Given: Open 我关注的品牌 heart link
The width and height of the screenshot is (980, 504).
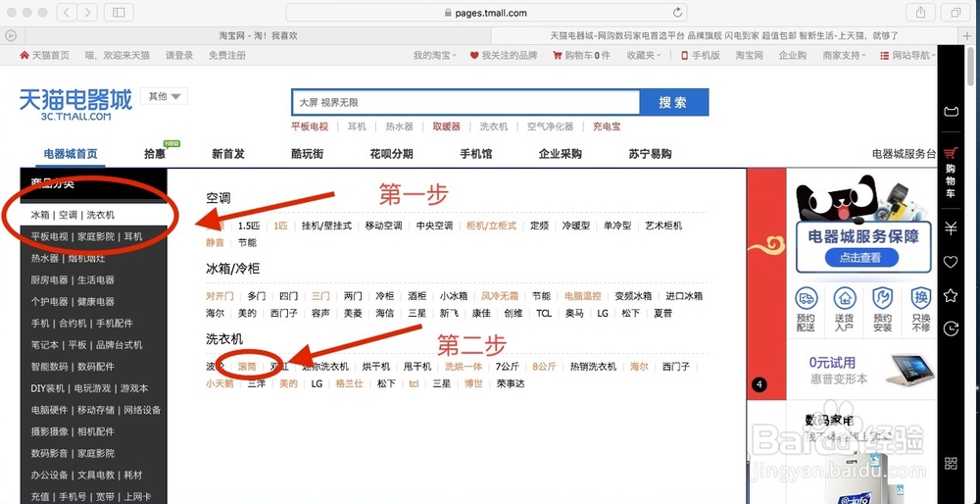Looking at the screenshot, I should pyautogui.click(x=504, y=55).
